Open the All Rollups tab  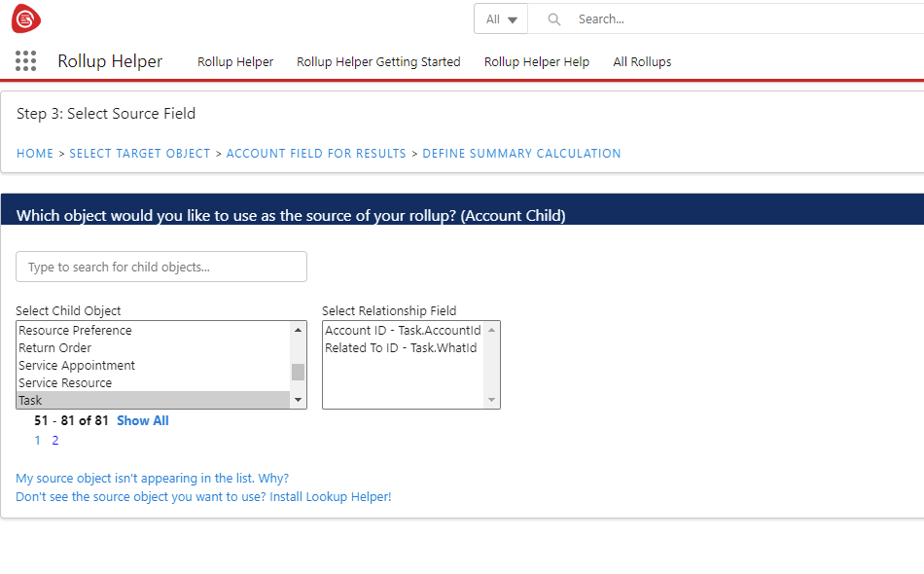click(x=642, y=62)
